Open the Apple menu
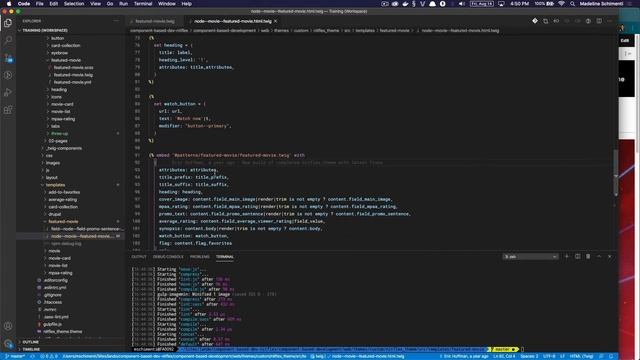 (9, 4)
